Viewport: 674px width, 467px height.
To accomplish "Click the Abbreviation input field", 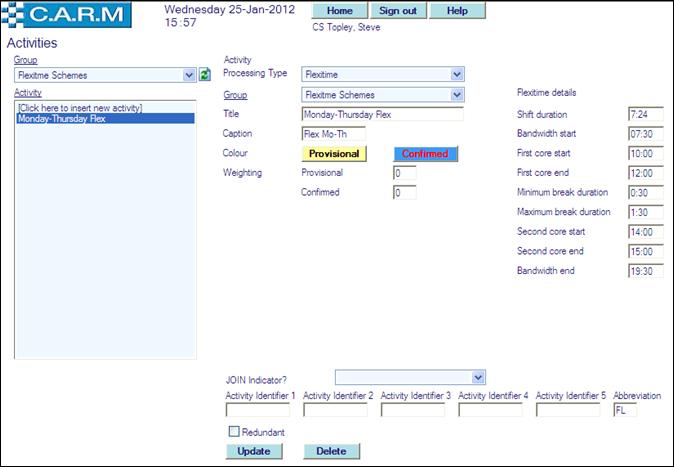I will coord(624,410).
